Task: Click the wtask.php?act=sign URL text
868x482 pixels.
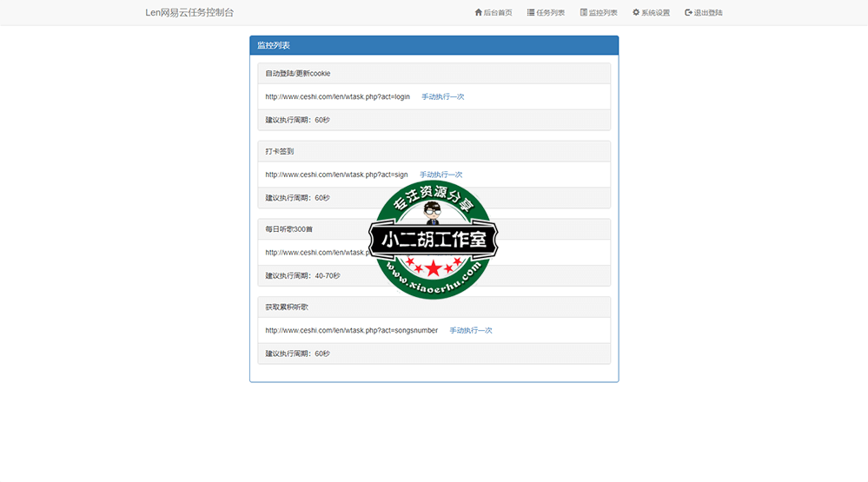Action: click(336, 175)
